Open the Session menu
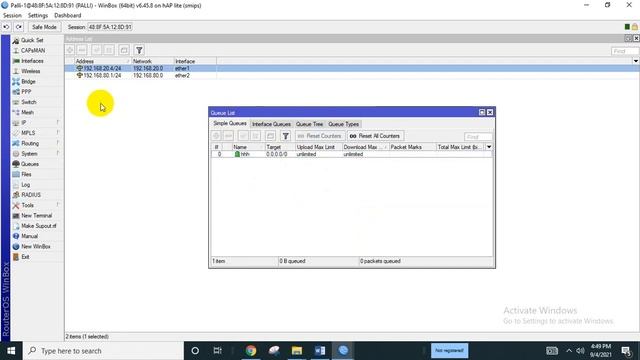This screenshot has width=640, height=360. (12, 16)
